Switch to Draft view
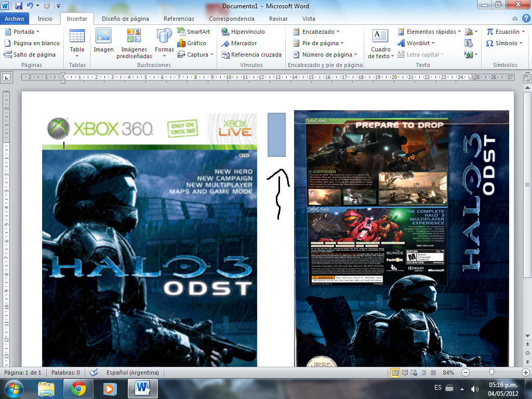 tap(433, 373)
